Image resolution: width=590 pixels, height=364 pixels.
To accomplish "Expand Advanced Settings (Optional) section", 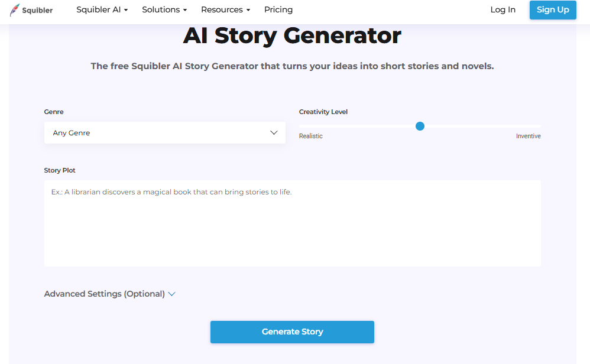I will [104, 294].
